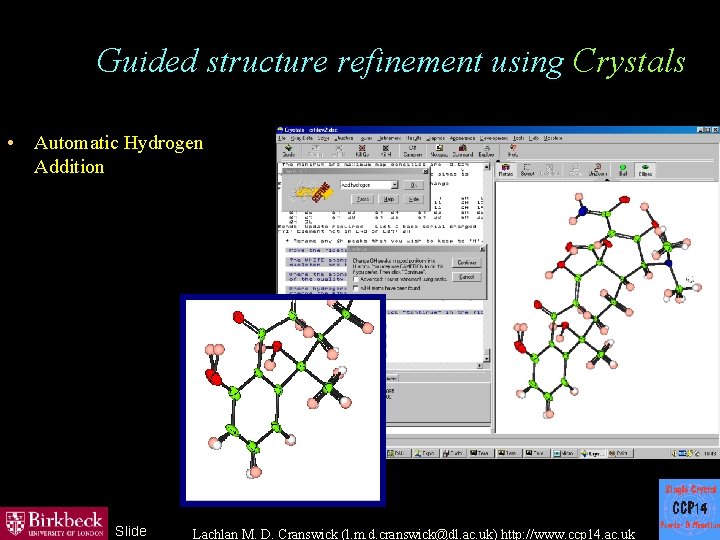The width and height of the screenshot is (720, 540).
Task: Click the greyed Zoom icon in model toolbar
Action: tap(575, 169)
